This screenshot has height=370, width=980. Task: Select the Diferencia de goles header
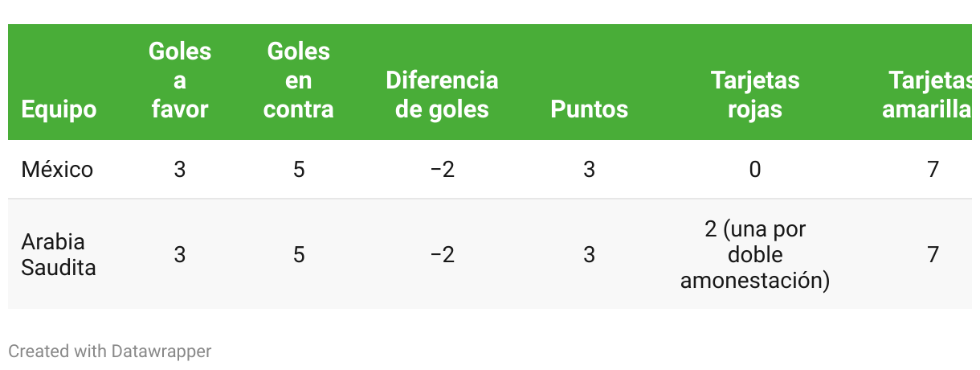click(442, 95)
